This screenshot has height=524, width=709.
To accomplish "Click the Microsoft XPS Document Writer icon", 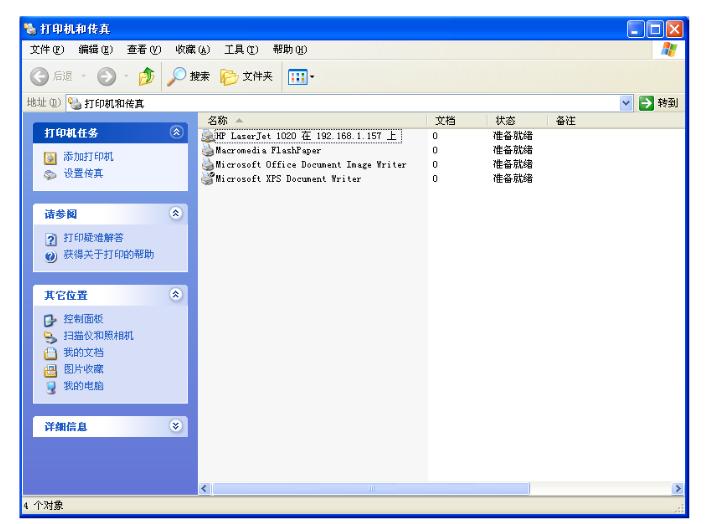I will point(208,179).
